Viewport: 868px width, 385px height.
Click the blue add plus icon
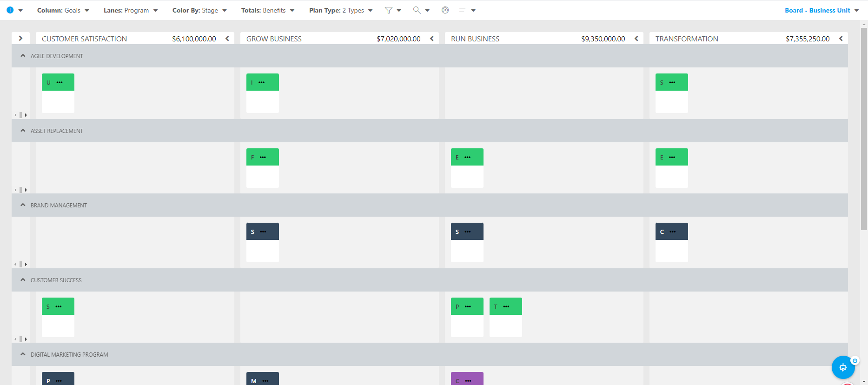[10, 10]
